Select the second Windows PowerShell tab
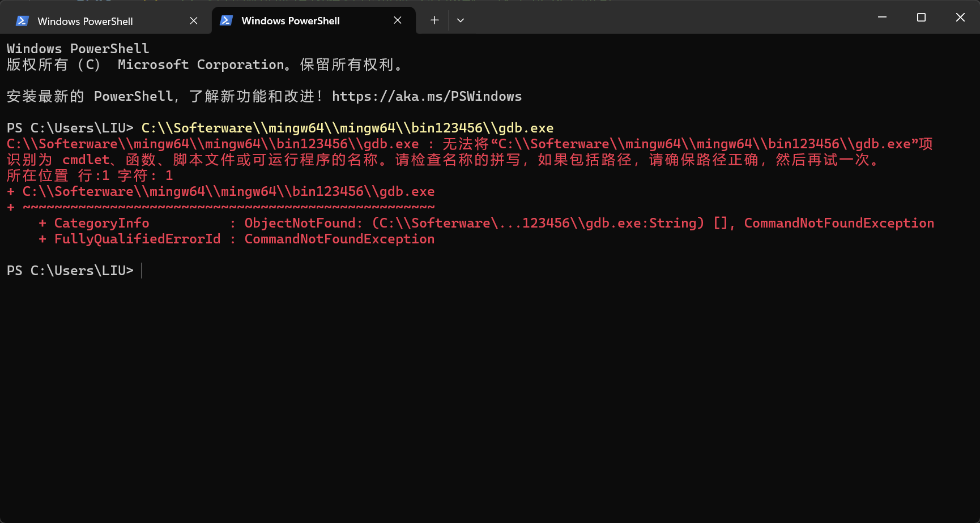This screenshot has width=980, height=523. point(289,20)
